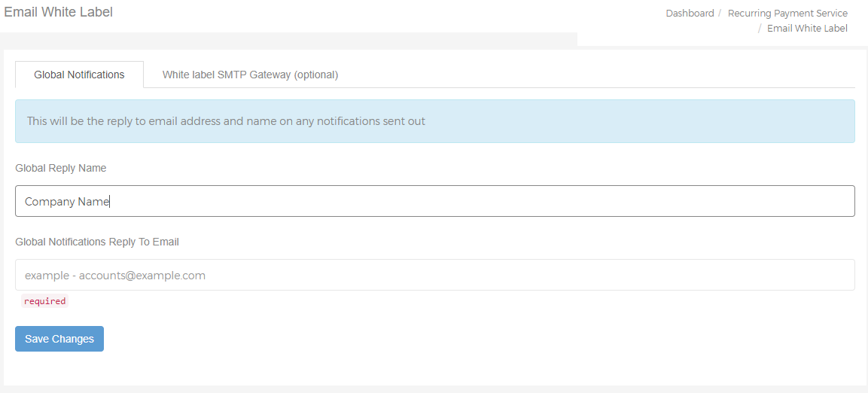
Task: Click the Global Notifications Reply To Email label
Action: pos(97,242)
